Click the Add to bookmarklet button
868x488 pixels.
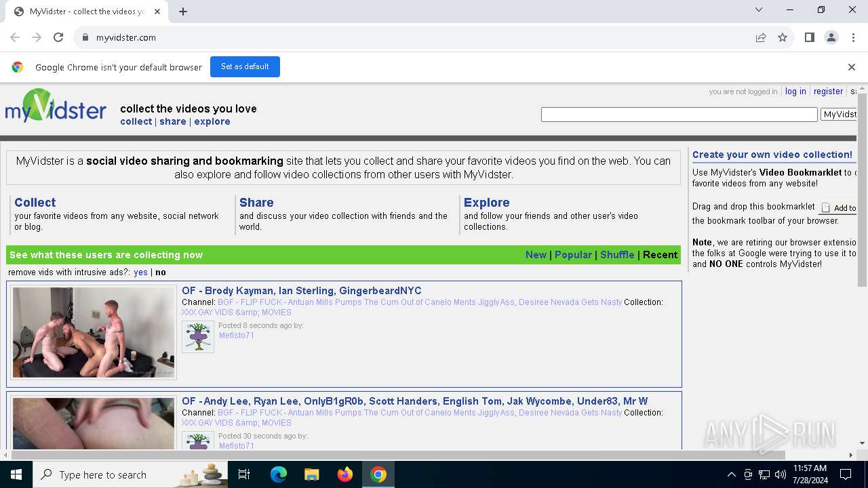[x=839, y=208]
